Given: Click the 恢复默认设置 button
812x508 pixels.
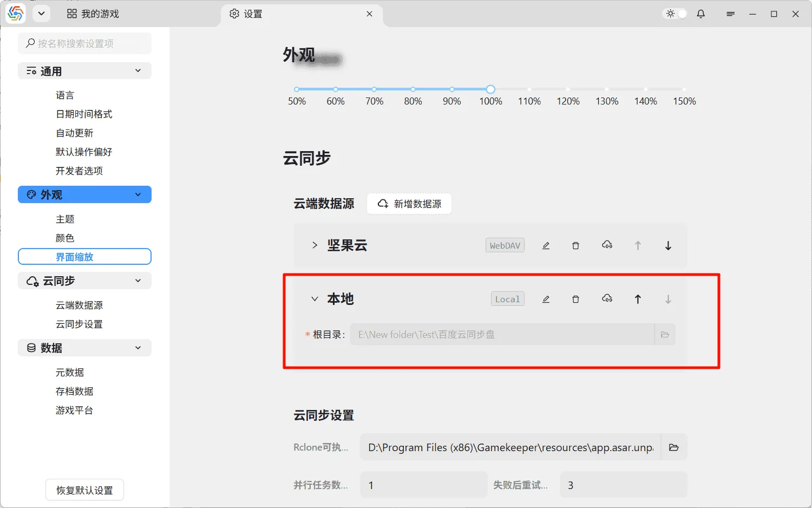Looking at the screenshot, I should coord(84,490).
